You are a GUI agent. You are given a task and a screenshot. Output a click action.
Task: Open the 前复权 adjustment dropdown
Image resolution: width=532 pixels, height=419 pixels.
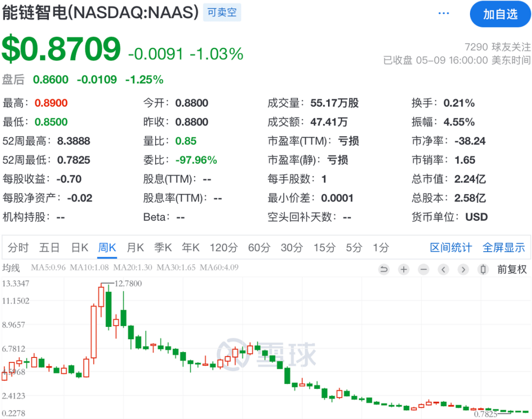point(512,269)
